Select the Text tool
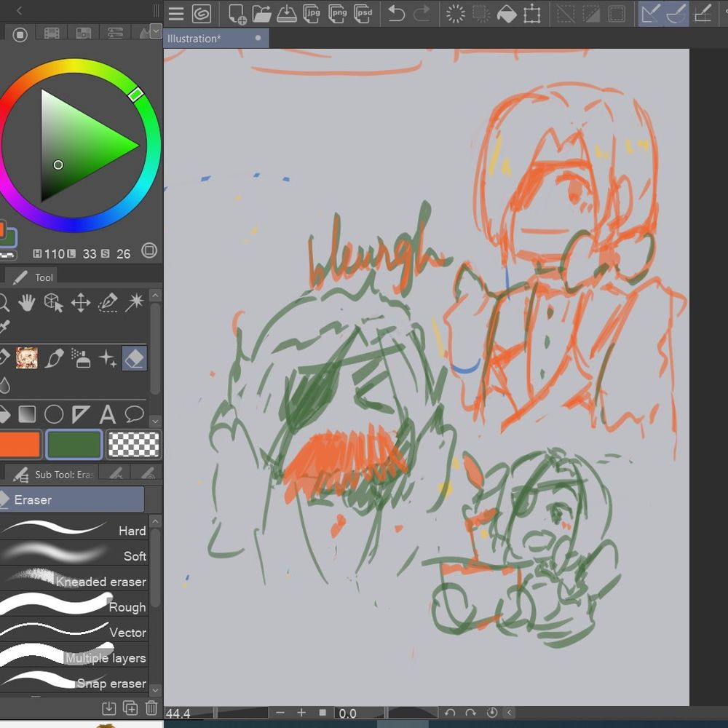728x728 pixels. (x=106, y=414)
